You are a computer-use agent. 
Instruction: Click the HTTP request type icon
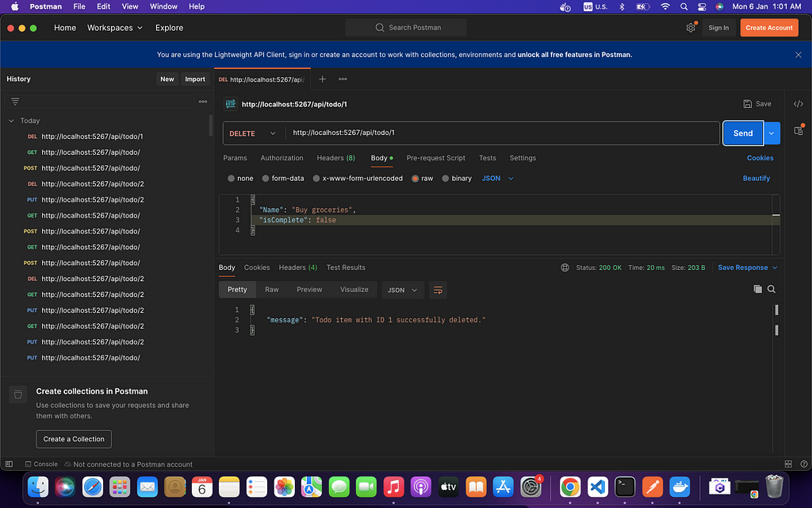coord(231,104)
